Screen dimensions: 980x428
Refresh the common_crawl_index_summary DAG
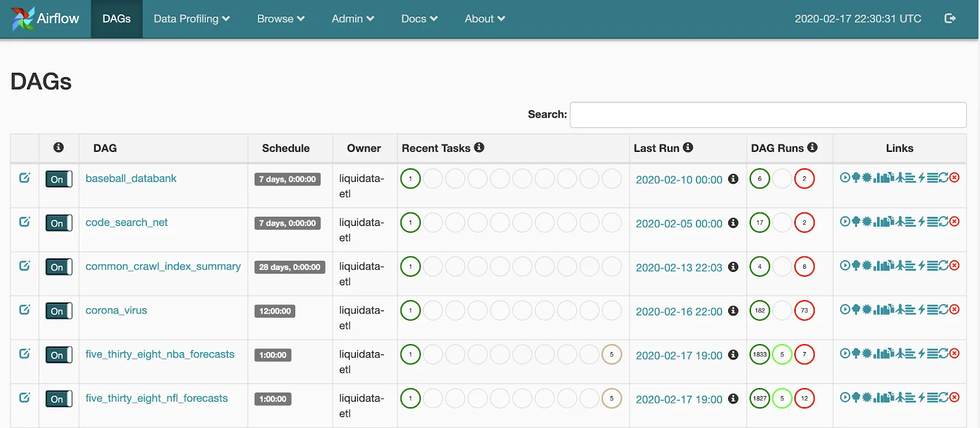(x=943, y=266)
